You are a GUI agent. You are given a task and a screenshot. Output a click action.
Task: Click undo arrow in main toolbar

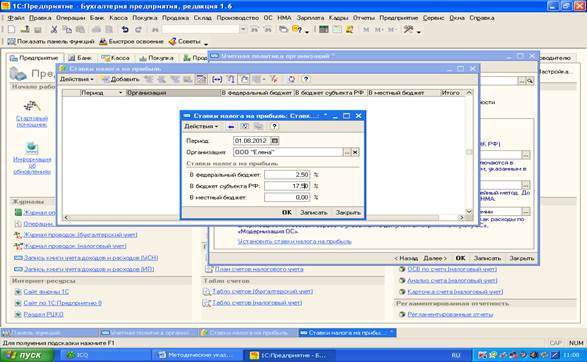(x=125, y=30)
